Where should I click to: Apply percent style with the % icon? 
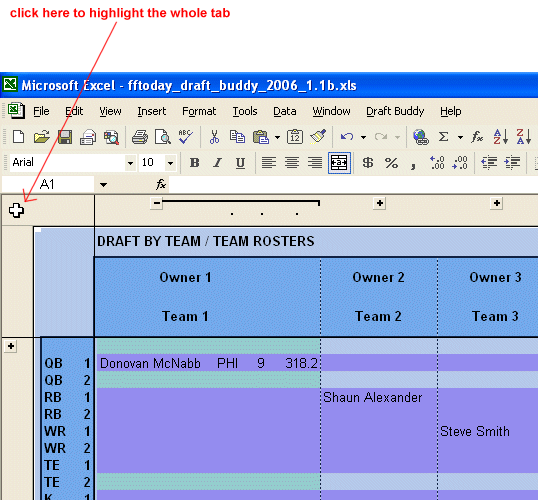[391, 163]
